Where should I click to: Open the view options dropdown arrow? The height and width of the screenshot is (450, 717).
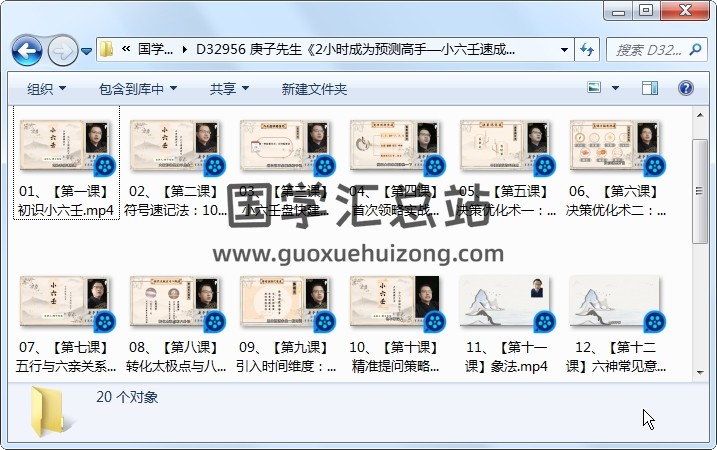tap(615, 89)
